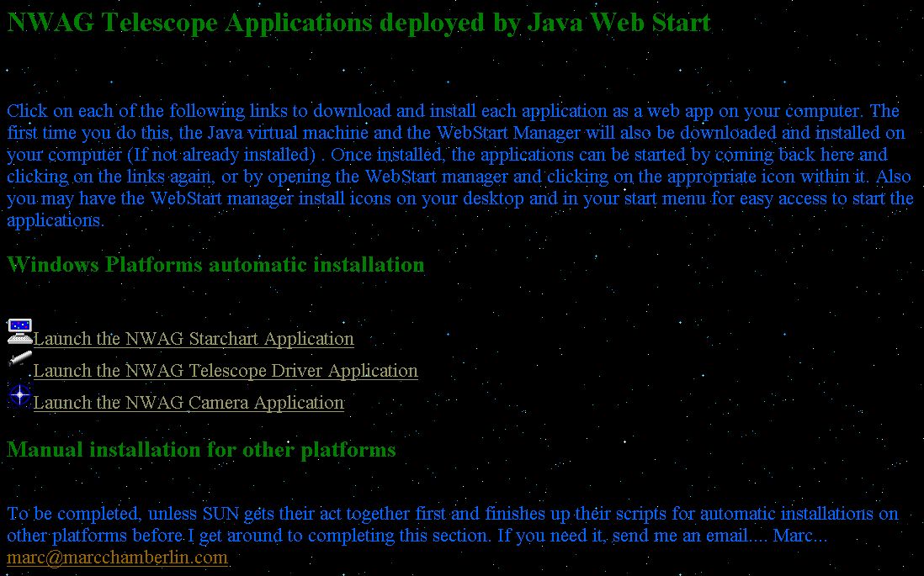Click the page title 'NWAG Telescope Applications deployed by Java Web Start'
This screenshot has width=924, height=576.
tap(358, 23)
